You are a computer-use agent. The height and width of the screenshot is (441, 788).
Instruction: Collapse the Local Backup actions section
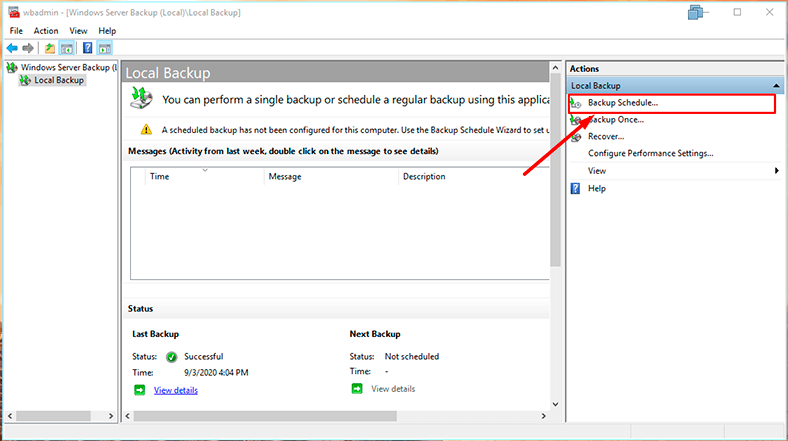[776, 86]
